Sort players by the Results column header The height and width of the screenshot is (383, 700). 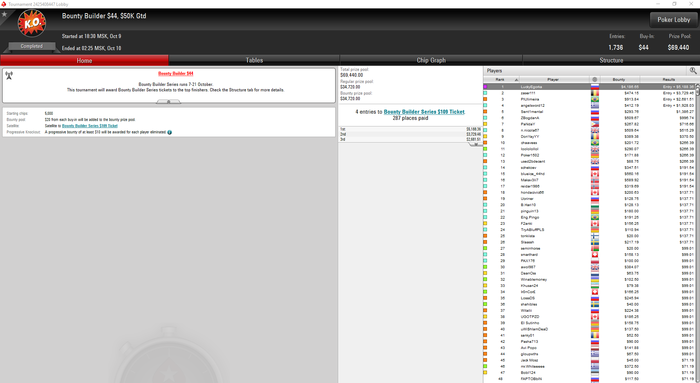(x=668, y=79)
